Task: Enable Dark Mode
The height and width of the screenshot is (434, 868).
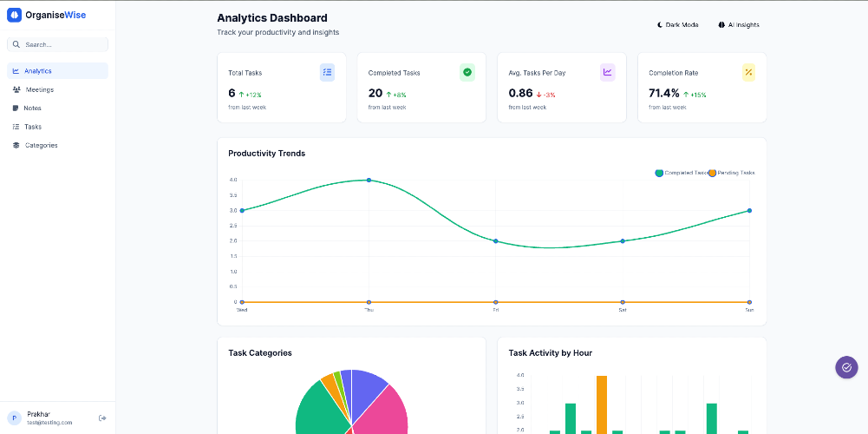Action: [678, 25]
